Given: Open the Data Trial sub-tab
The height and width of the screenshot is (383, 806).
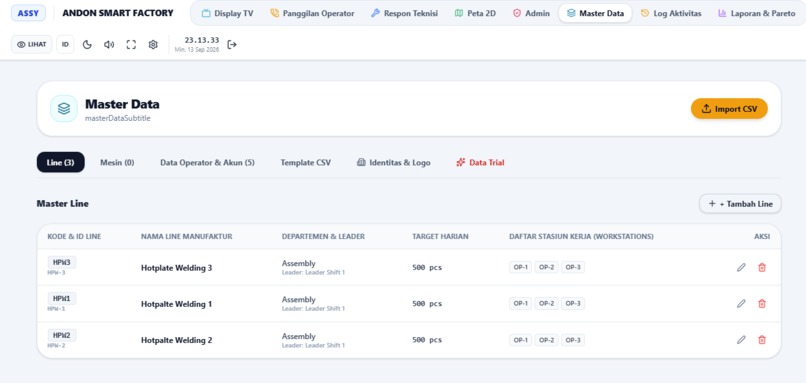Looking at the screenshot, I should click(480, 162).
